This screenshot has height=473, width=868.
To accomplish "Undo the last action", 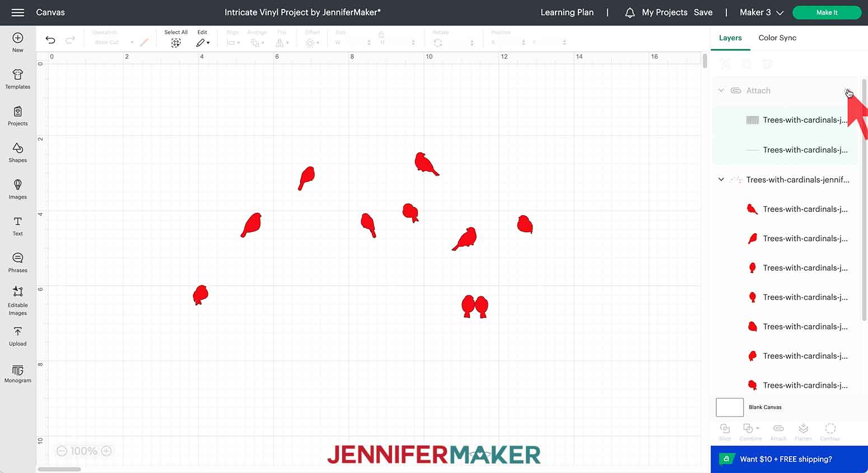I will click(x=50, y=39).
